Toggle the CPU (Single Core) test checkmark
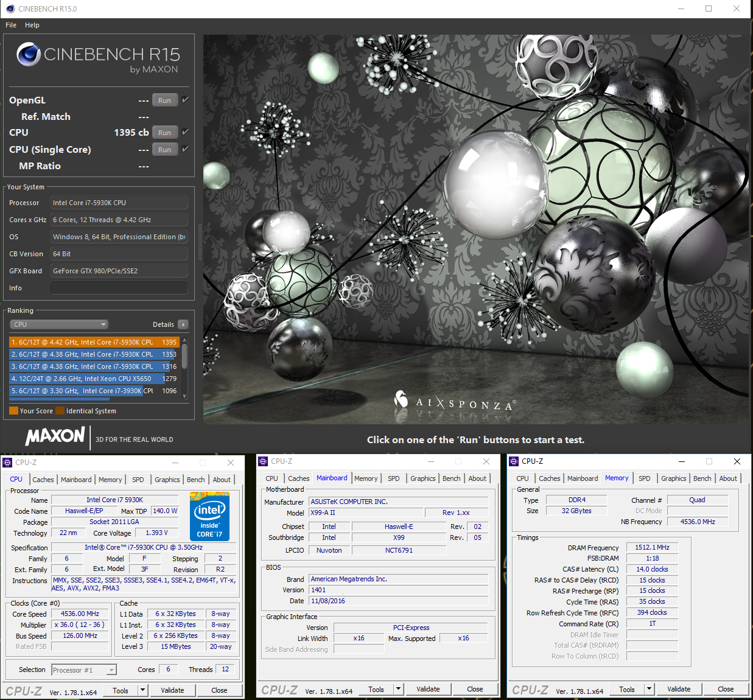Screen dimensions: 753x700 point(186,149)
